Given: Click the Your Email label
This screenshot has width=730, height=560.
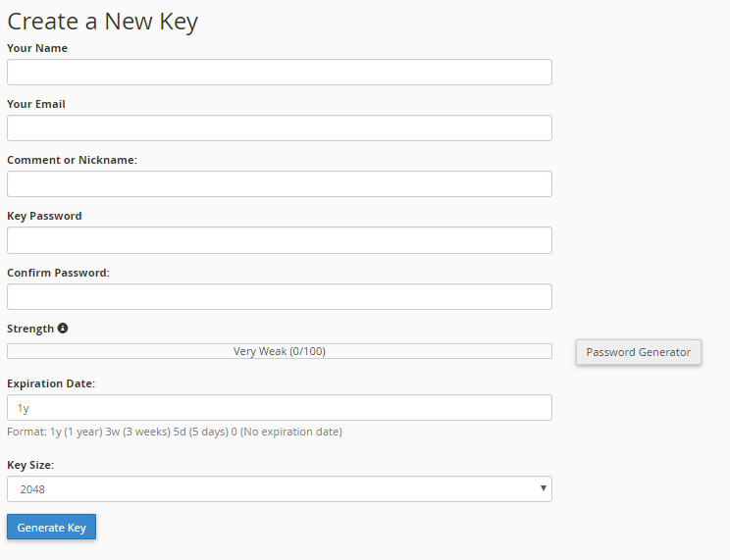Looking at the screenshot, I should point(36,104).
